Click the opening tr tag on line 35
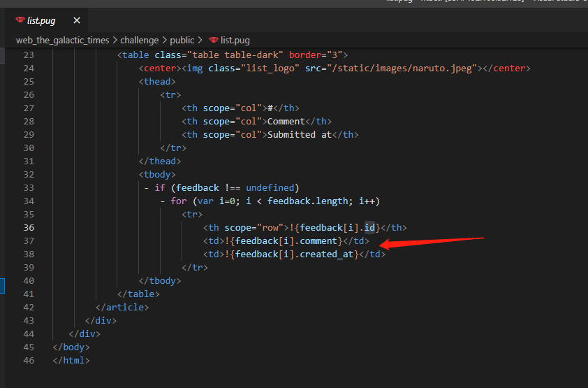The width and height of the screenshot is (588, 388). (192, 214)
